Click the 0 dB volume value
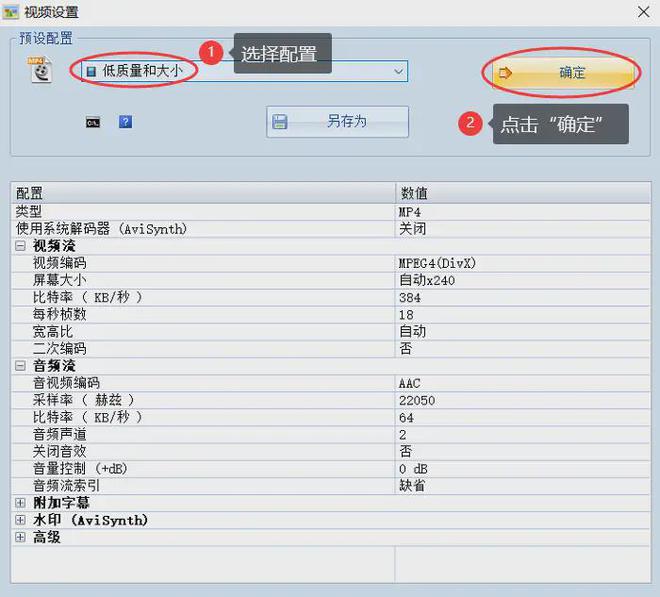This screenshot has height=597, width=660. (x=413, y=469)
